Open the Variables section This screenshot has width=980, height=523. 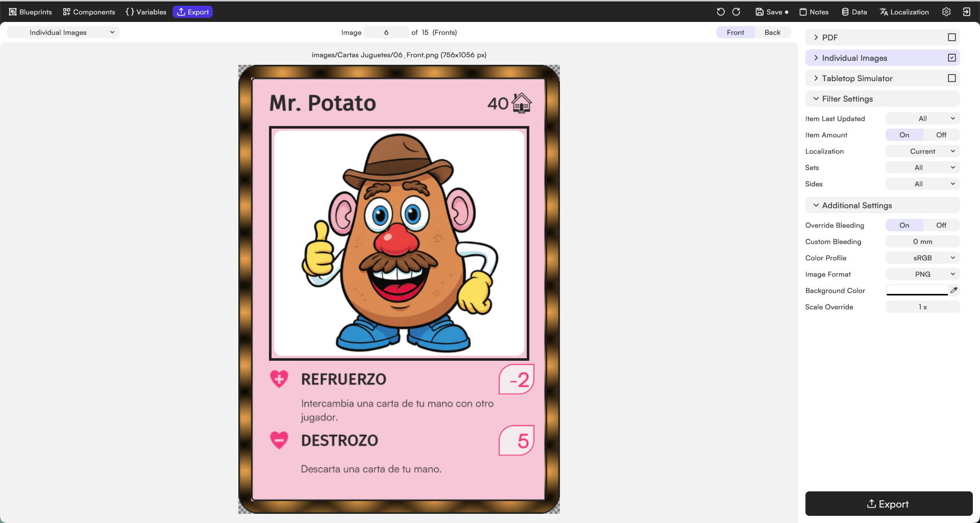pos(146,12)
